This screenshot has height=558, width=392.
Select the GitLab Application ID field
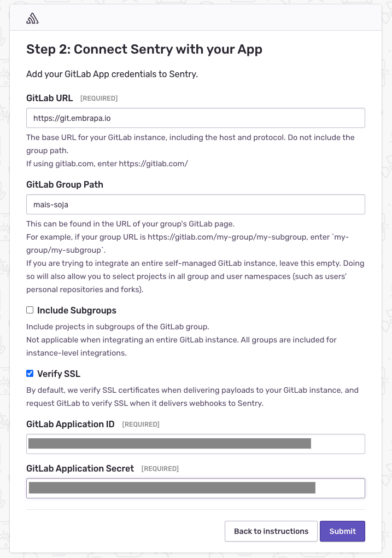click(196, 444)
